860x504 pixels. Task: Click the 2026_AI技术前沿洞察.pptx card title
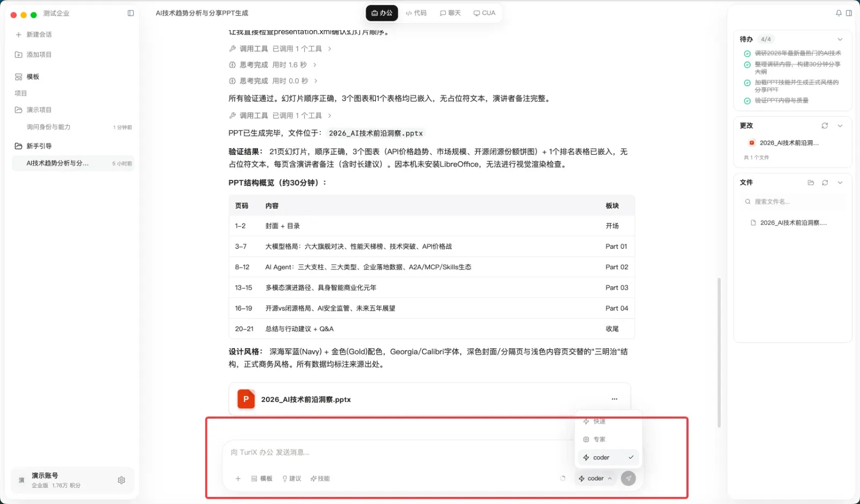click(x=306, y=400)
